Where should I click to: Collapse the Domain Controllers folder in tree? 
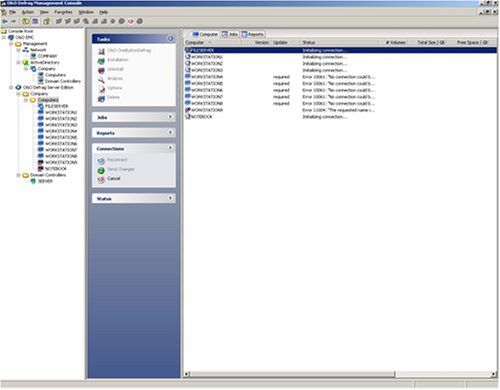point(19,175)
